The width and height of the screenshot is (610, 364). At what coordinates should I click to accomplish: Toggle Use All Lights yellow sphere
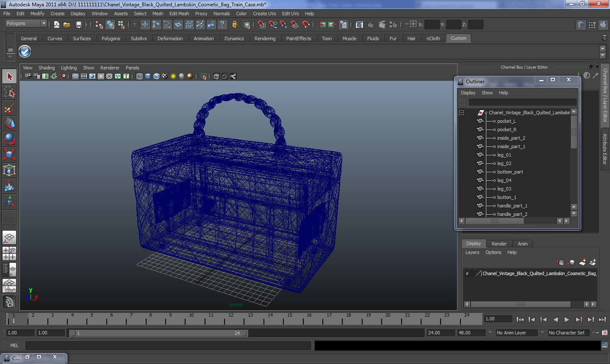(x=173, y=76)
